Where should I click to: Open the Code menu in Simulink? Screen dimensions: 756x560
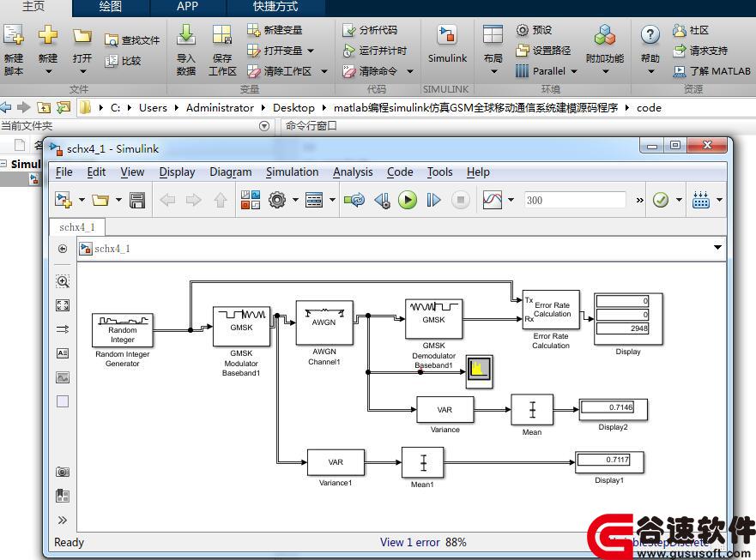point(400,172)
